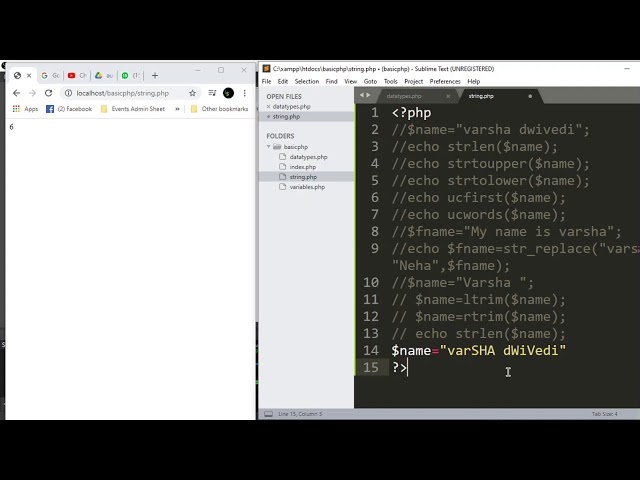
Task: Switch to the YouTube tab in Chrome
Action: tap(77, 76)
